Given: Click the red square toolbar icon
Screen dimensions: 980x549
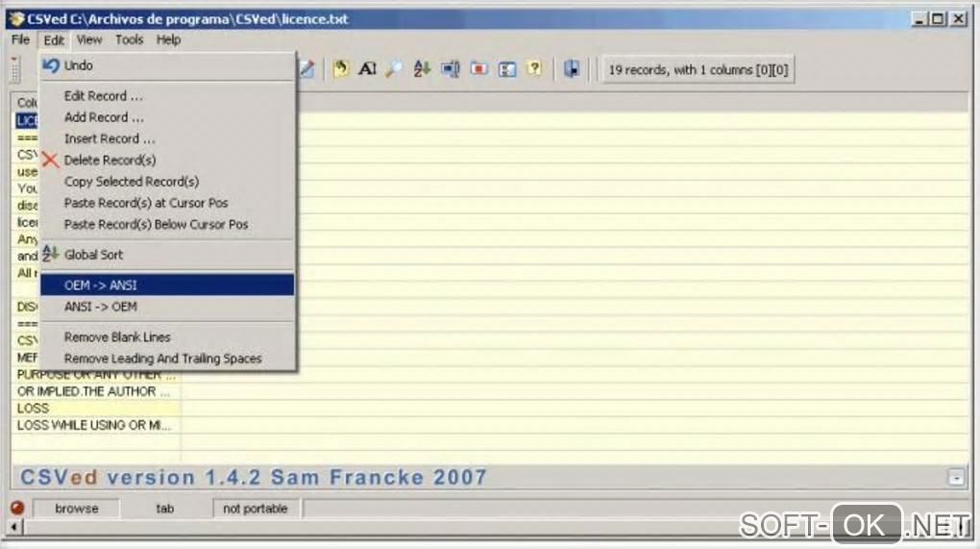Looking at the screenshot, I should click(479, 69).
